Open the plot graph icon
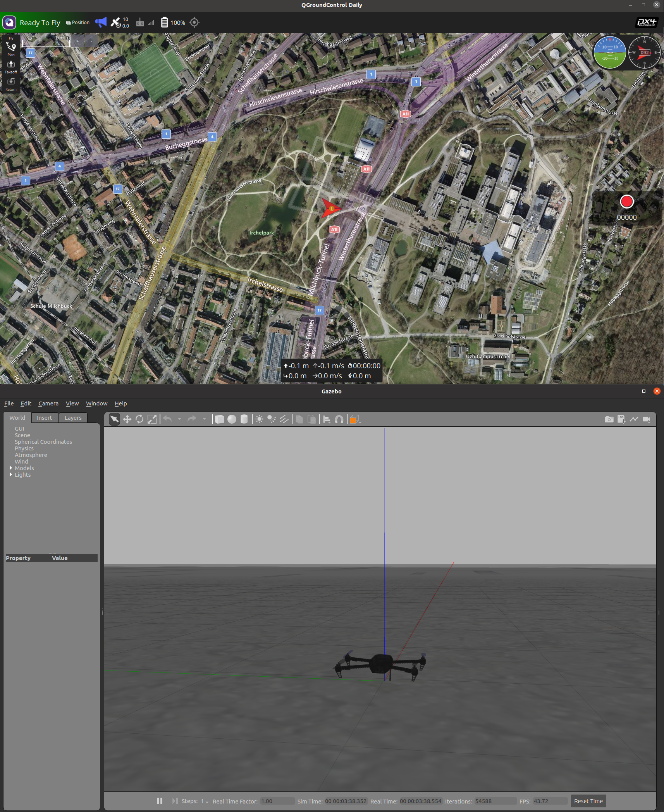The height and width of the screenshot is (812, 664). pyautogui.click(x=634, y=419)
